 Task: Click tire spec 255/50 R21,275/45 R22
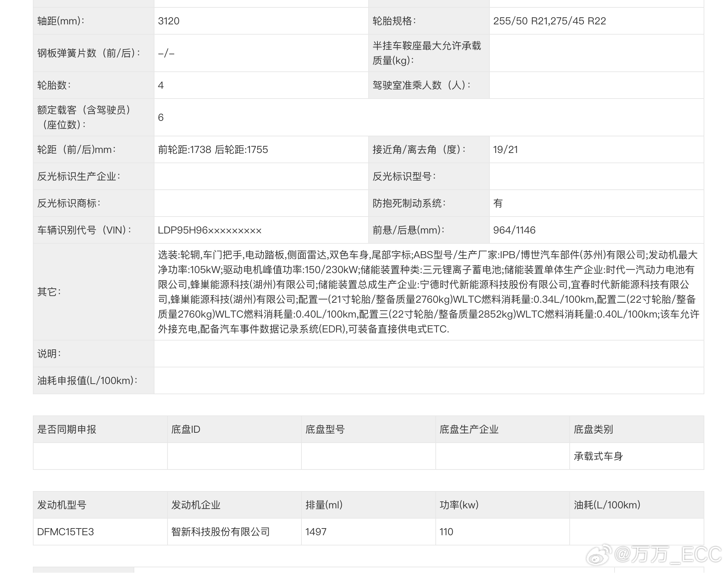[550, 21]
